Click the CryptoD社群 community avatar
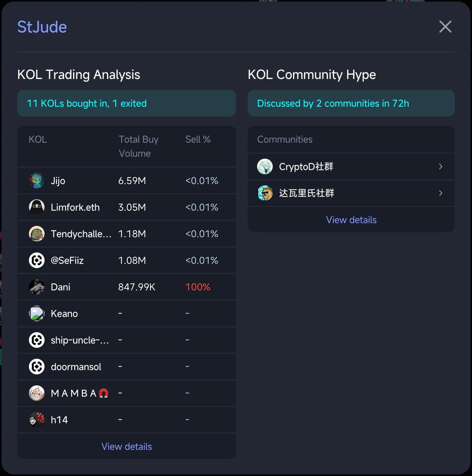Image resolution: width=472 pixels, height=476 pixels. point(265,166)
